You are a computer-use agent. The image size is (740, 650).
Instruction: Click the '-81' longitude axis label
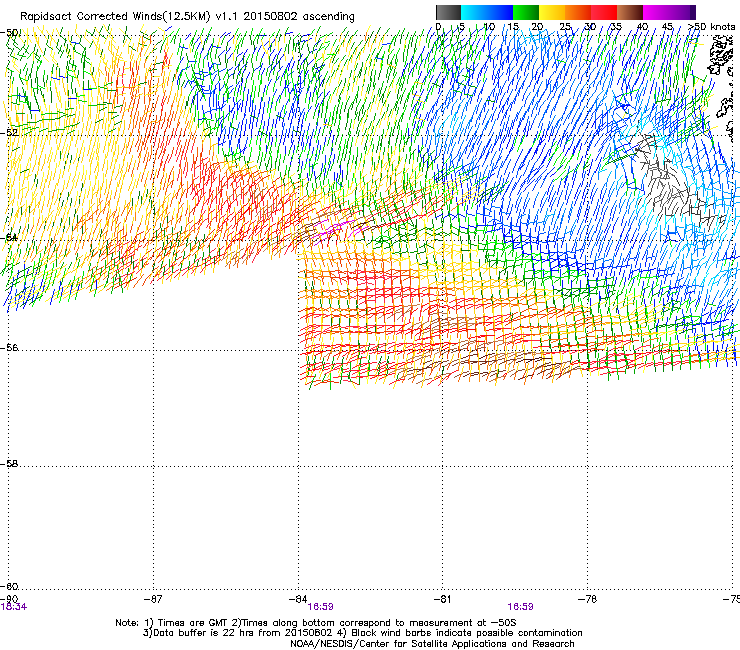pyautogui.click(x=442, y=599)
